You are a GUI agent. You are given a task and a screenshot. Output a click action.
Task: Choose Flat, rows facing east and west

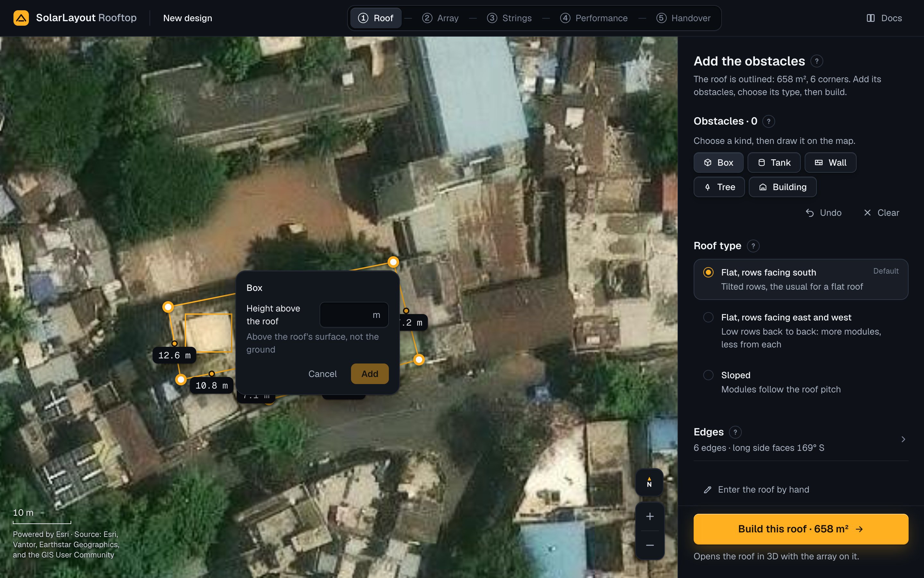pos(801,331)
